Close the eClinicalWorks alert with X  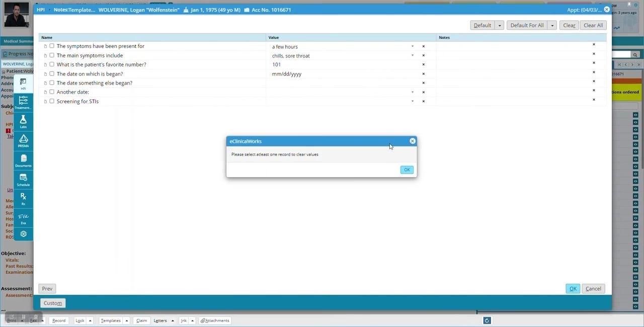coord(413,141)
